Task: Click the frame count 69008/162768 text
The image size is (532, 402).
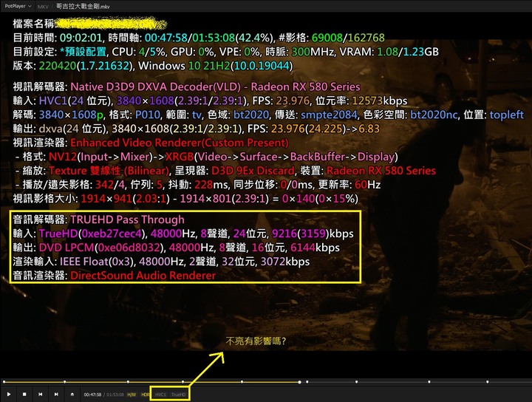Action: 348,38
